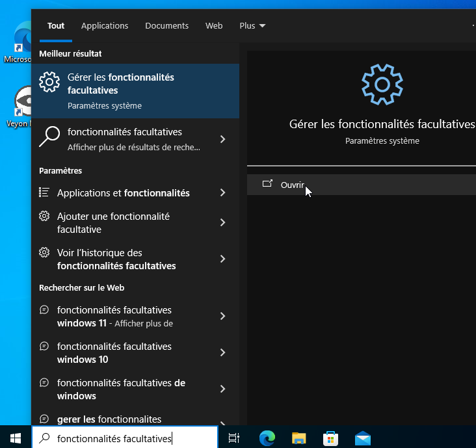Viewport: 476px width, 448px height.
Task: Switch to the Tout tab
Action: point(56,26)
